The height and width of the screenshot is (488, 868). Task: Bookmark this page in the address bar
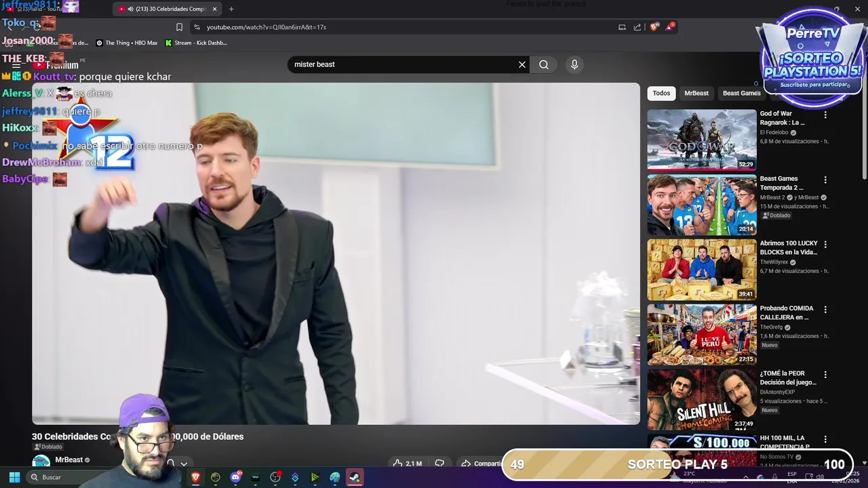click(x=179, y=27)
